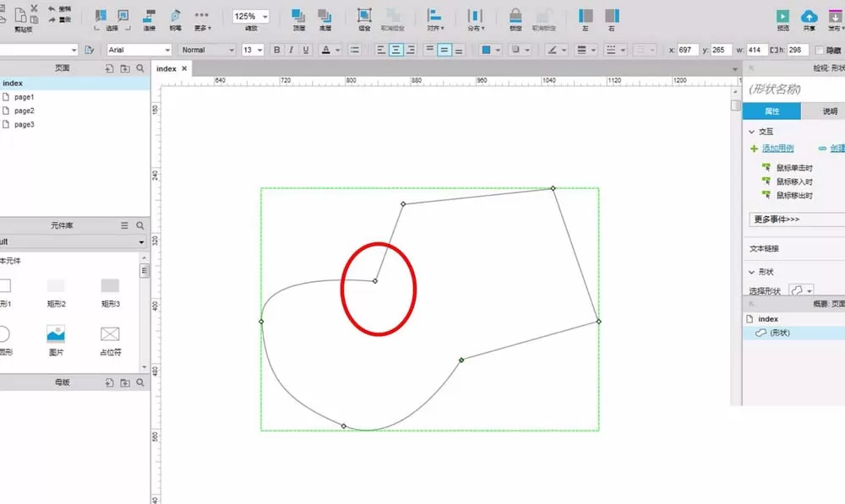The width and height of the screenshot is (845, 504).
Task: Open page3 in the Pages tree
Action: click(25, 124)
